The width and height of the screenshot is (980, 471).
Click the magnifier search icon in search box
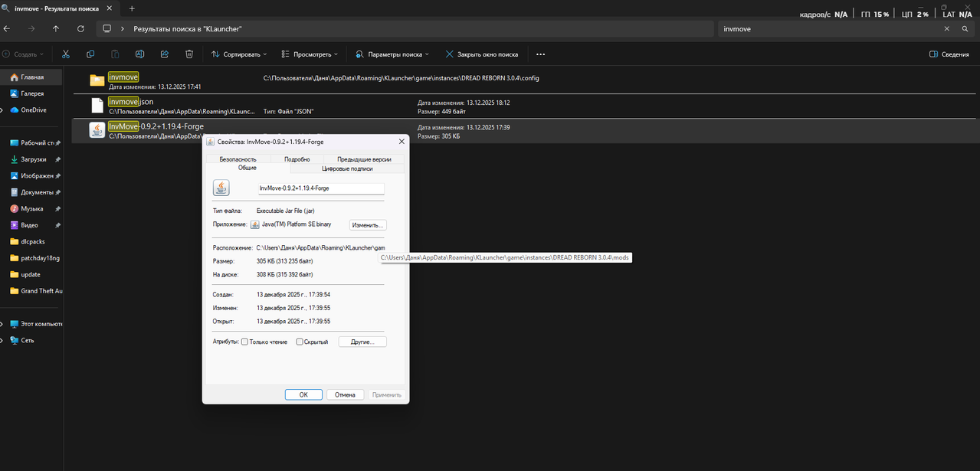click(x=965, y=28)
